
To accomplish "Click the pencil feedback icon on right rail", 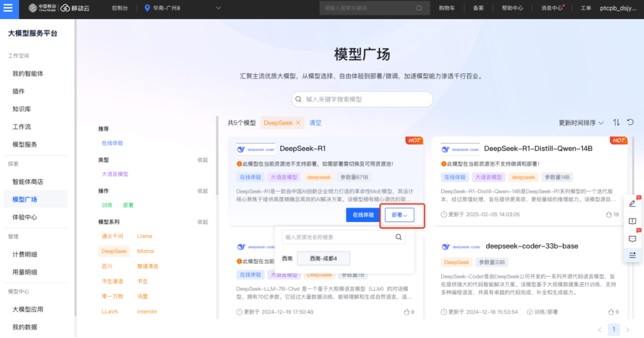I will [633, 203].
